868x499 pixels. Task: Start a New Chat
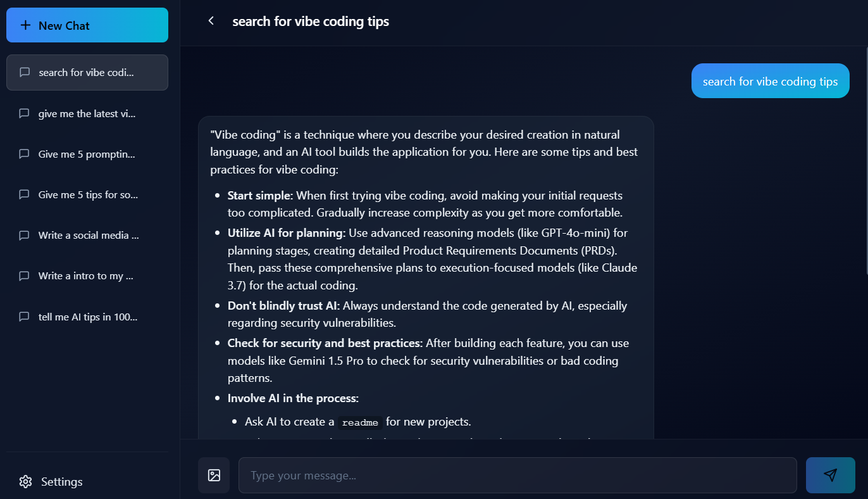(x=87, y=25)
